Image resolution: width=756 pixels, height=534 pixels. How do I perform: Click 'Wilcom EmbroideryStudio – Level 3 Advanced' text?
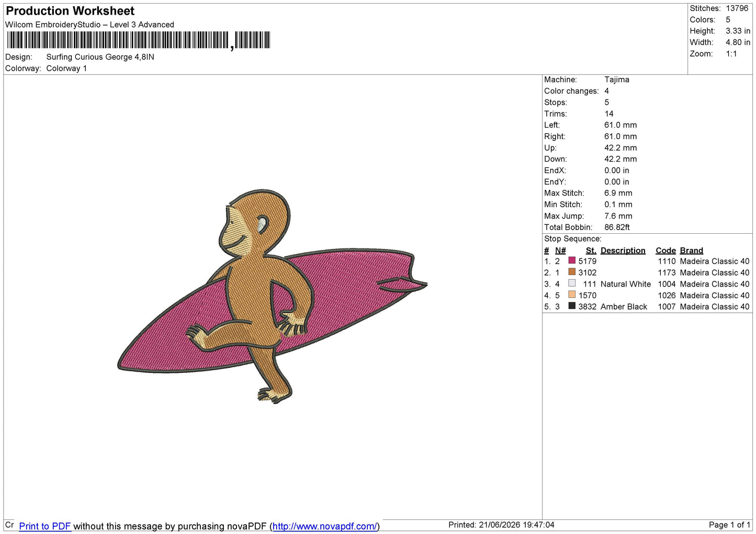89,25
